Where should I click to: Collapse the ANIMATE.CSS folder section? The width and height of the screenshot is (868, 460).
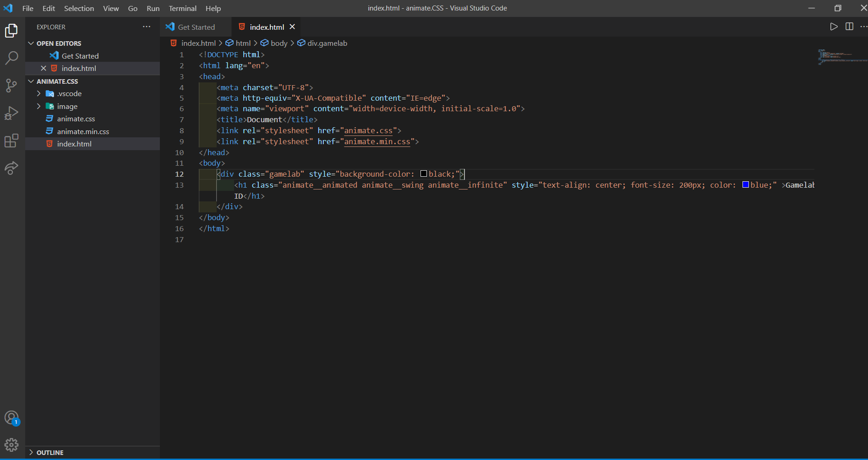click(x=31, y=81)
